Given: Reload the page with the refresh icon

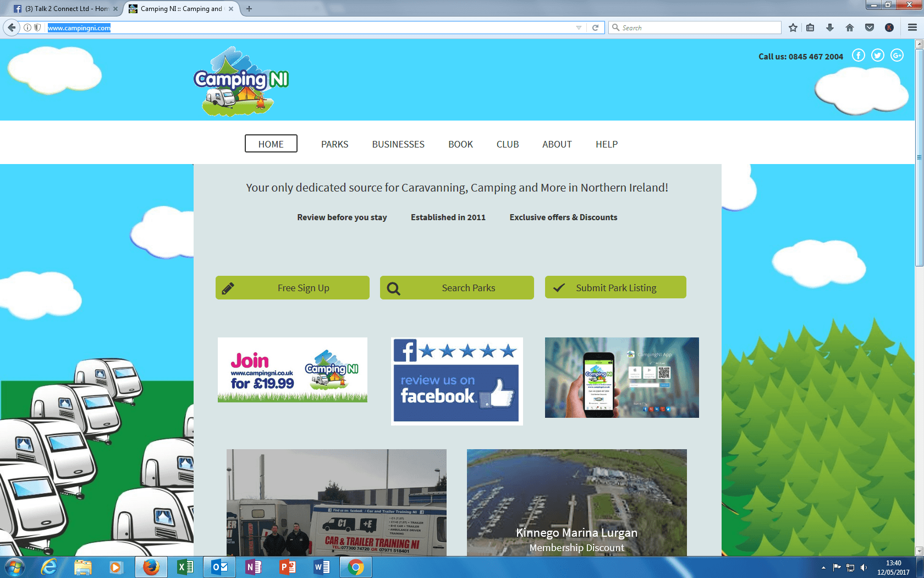Looking at the screenshot, I should pos(595,28).
